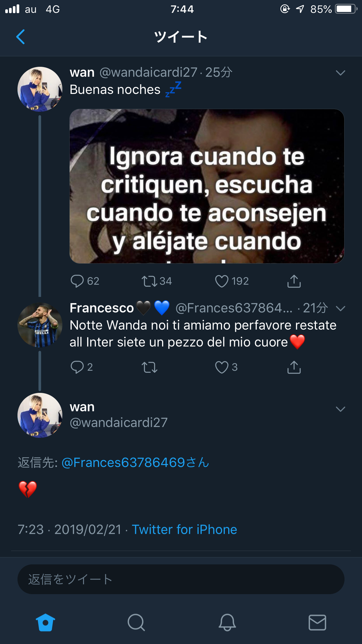Open the Messages envelope tab
Image resolution: width=362 pixels, height=644 pixels.
[x=317, y=622]
